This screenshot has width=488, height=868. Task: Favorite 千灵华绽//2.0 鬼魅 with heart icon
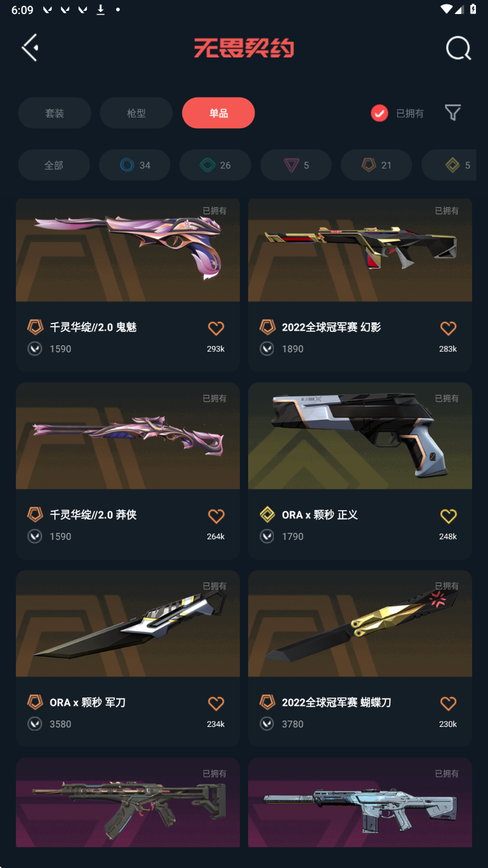pos(216,328)
